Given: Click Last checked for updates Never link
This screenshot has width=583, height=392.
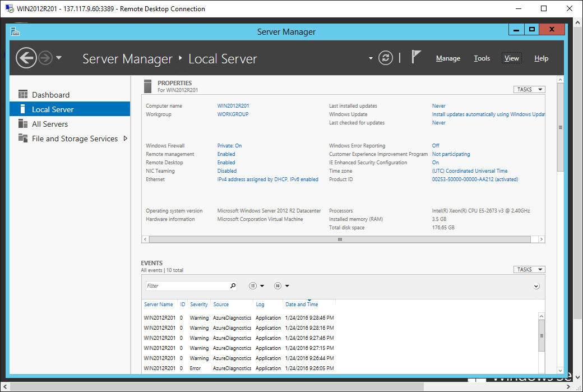Looking at the screenshot, I should click(439, 123).
